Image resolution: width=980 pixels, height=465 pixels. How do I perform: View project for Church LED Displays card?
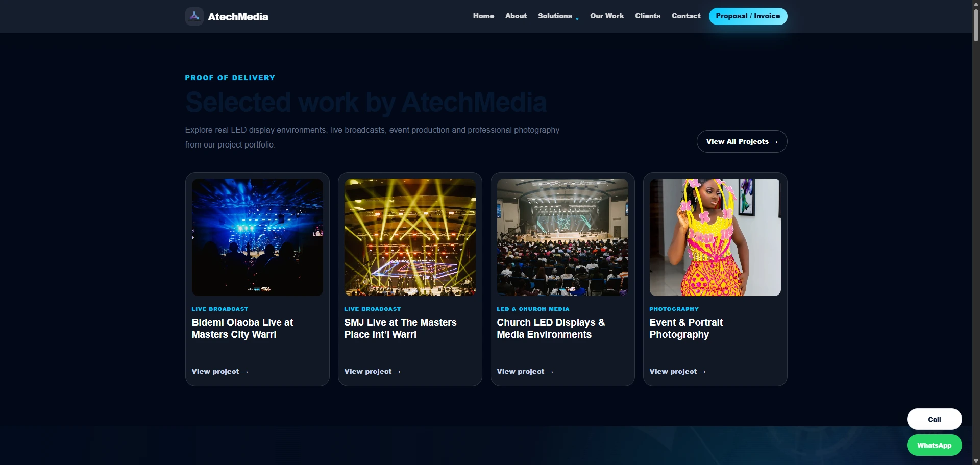(525, 371)
